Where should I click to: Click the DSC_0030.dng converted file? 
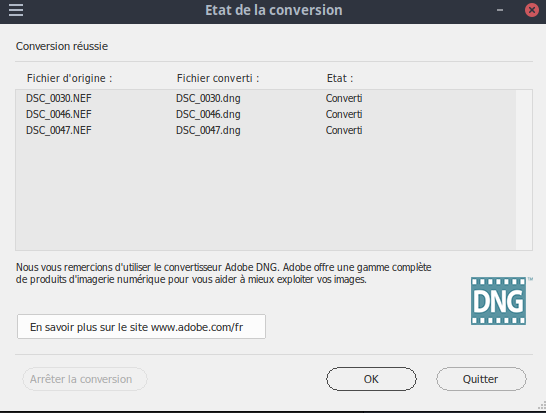[208, 98]
